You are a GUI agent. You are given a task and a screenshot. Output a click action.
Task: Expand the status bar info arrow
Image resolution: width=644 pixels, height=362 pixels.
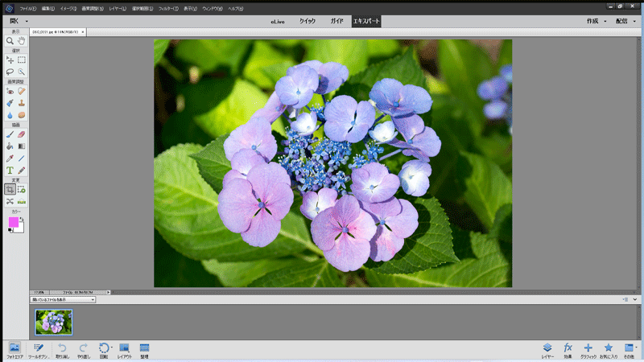(x=109, y=292)
